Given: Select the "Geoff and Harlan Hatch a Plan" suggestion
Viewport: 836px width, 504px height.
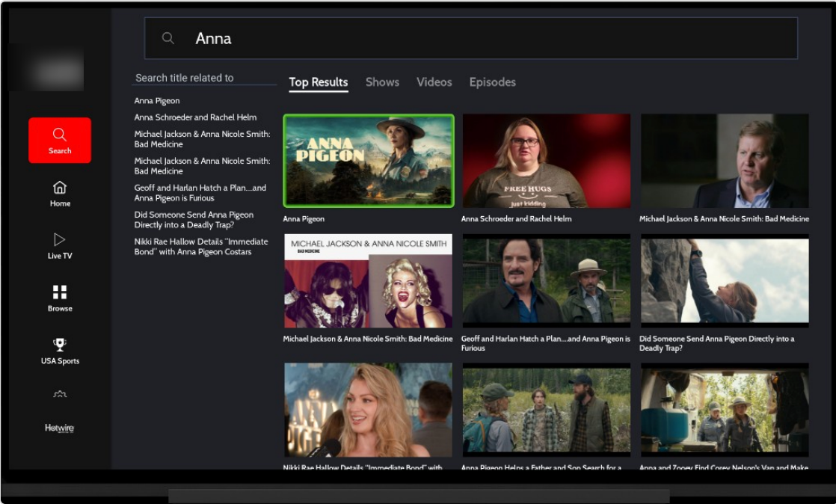Looking at the screenshot, I should click(200, 192).
